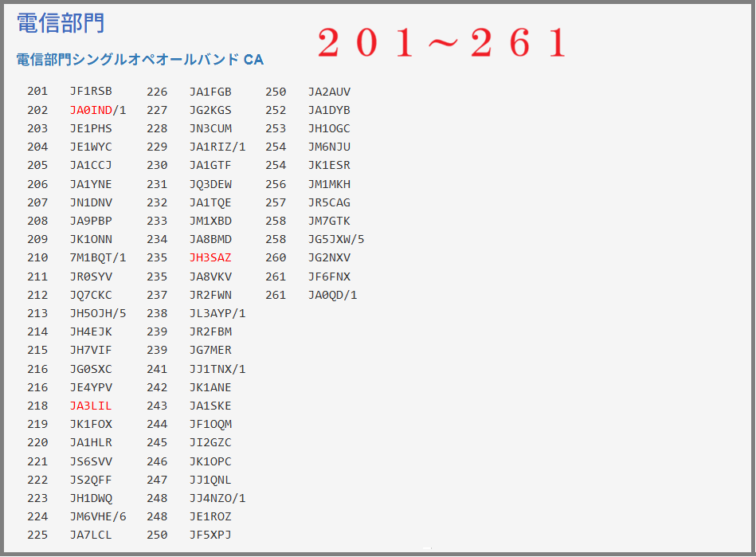Select callsign JF1RSB at rank 201
Image resolution: width=756 pixels, height=557 pixels.
coord(91,92)
